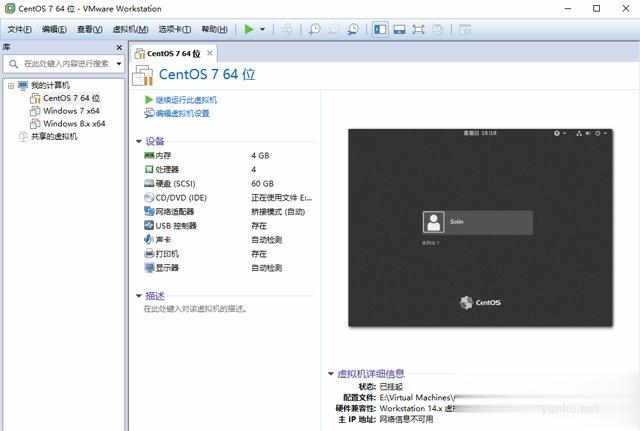
Task: Click the hard disk icon beside 硬盘
Action: (x=149, y=183)
